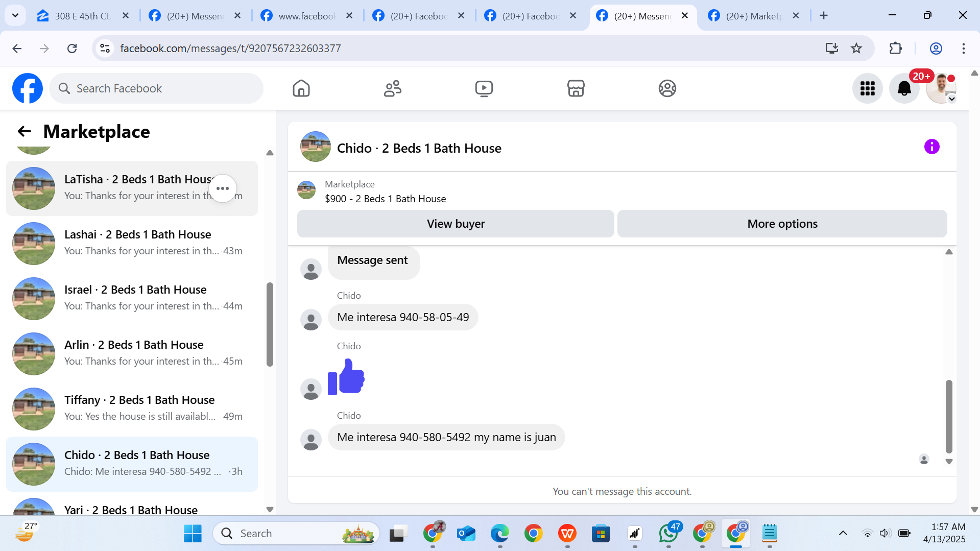Open the Windows Start menu
The width and height of the screenshot is (980, 551).
click(193, 534)
